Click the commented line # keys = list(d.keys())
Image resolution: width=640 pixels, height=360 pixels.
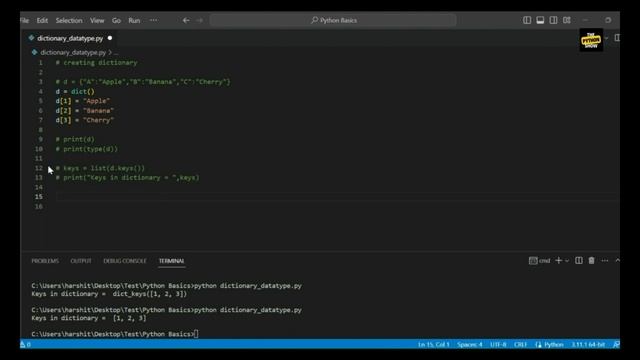100,168
